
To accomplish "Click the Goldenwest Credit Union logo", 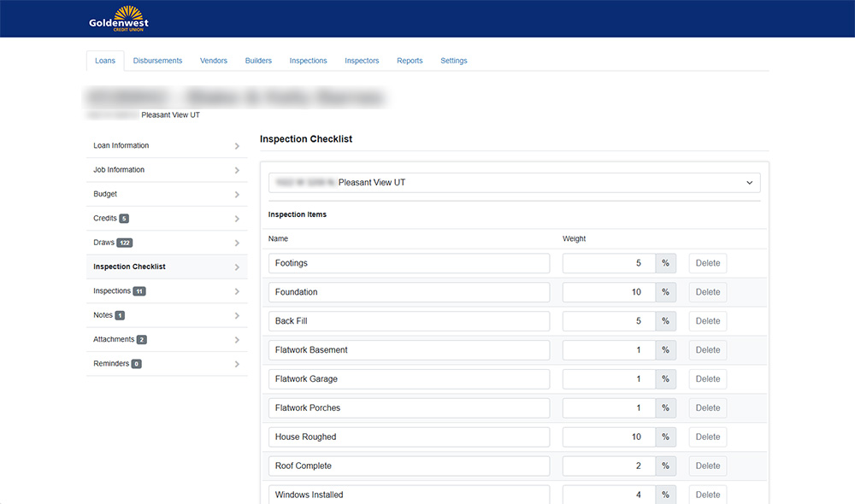I will tap(119, 18).
